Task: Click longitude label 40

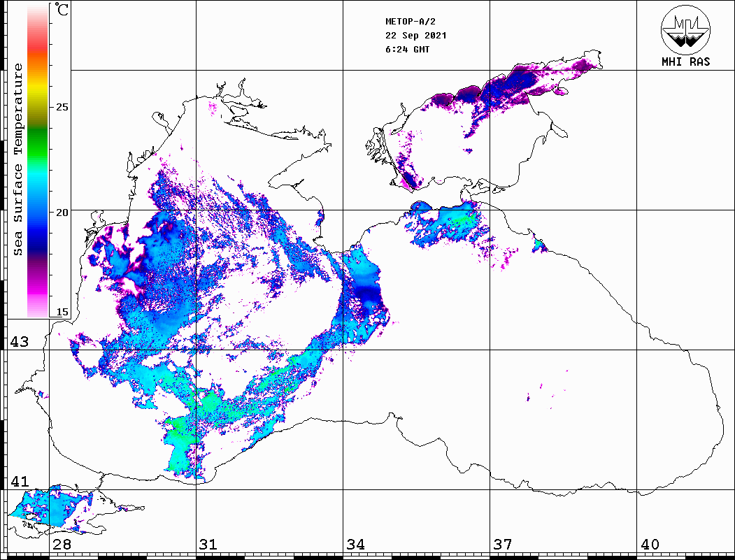Action: pyautogui.click(x=650, y=544)
